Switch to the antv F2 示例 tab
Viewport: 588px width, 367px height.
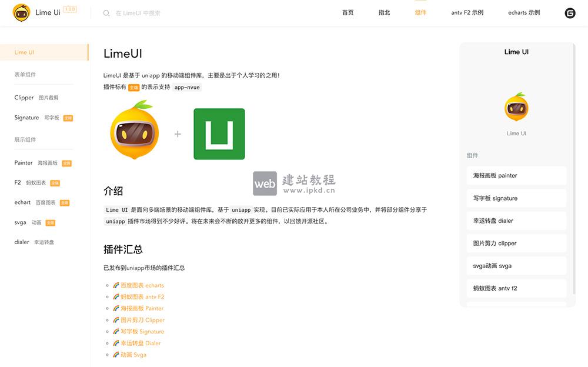point(467,12)
